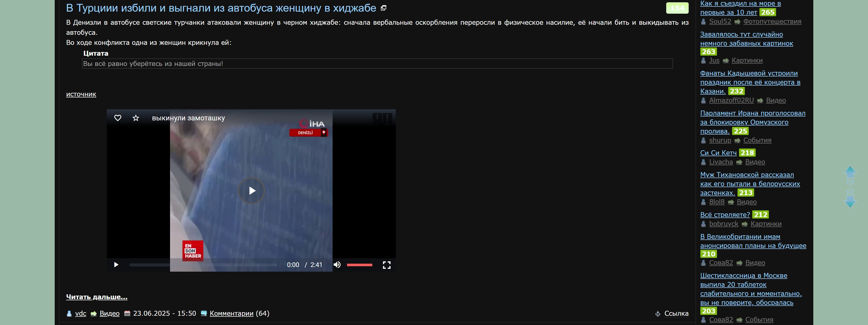Open the Видео category next to 8lol8

point(747,202)
